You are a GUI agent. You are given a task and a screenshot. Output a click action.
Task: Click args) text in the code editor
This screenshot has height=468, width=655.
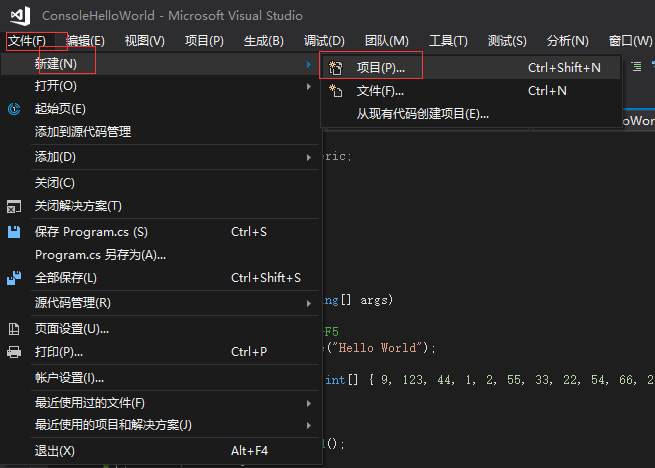(x=376, y=300)
